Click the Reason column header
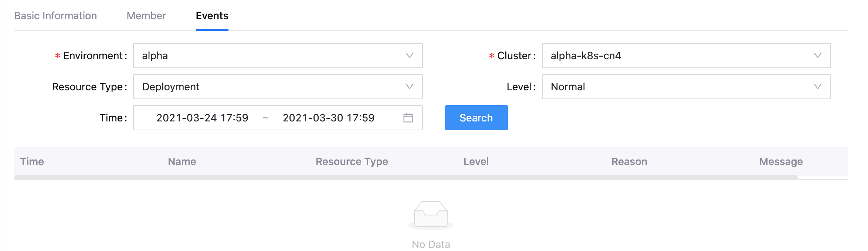The height and width of the screenshot is (251, 868). (629, 161)
